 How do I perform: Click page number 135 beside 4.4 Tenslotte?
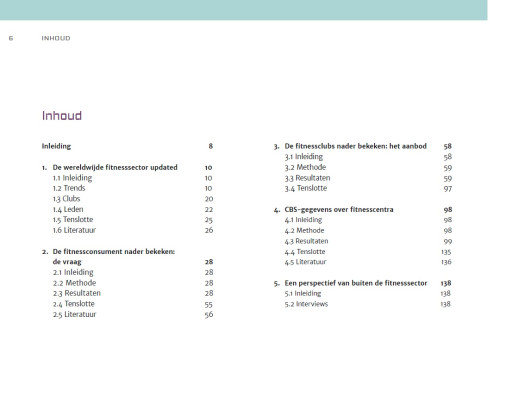click(446, 252)
